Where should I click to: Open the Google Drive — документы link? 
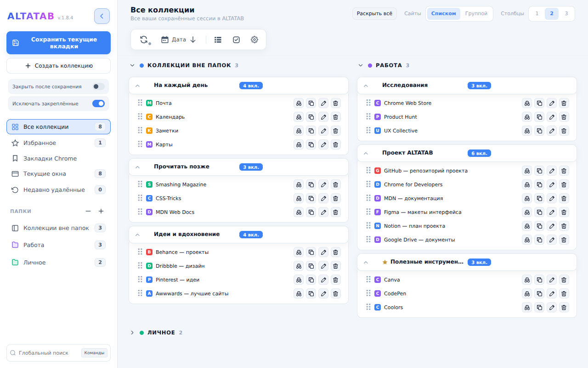[x=419, y=240]
